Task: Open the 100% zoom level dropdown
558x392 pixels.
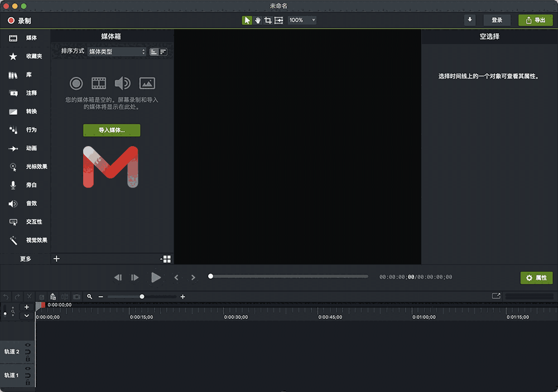Action: pos(301,20)
